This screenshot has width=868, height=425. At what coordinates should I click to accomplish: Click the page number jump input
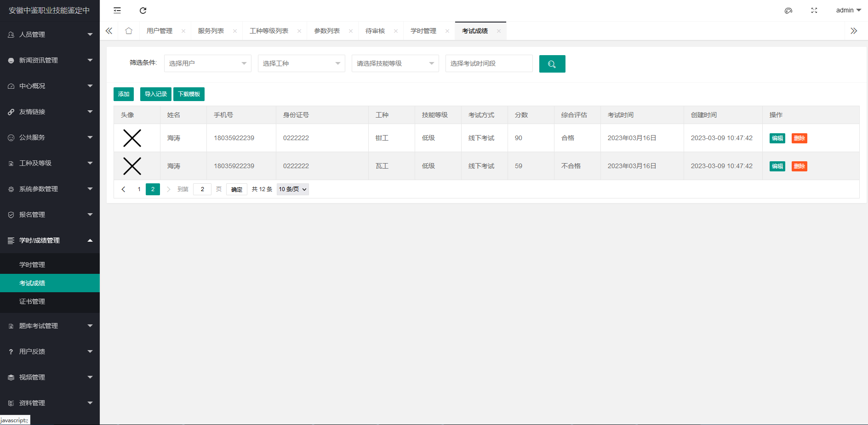(202, 189)
